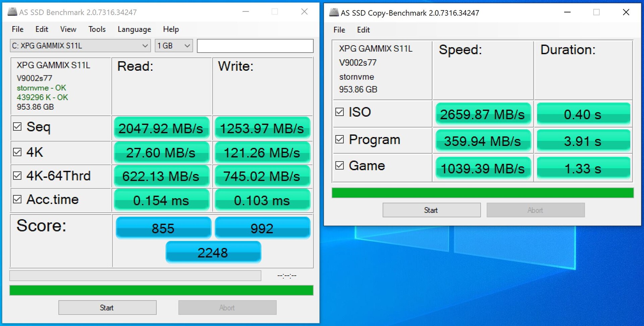
Task: Open the 1 GB test size dropdown
Action: pos(174,46)
